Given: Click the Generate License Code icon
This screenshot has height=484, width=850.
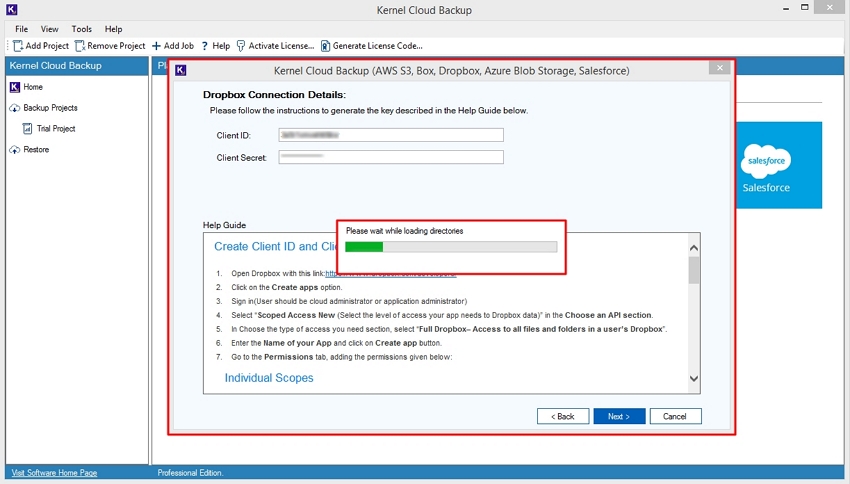Looking at the screenshot, I should pyautogui.click(x=325, y=46).
